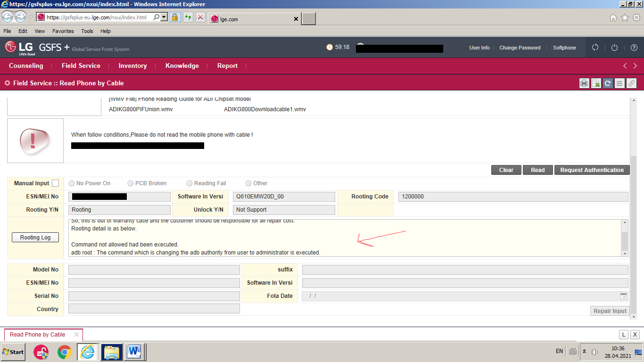644x362 pixels.
Task: Open the list menu icon in header
Action: click(619, 83)
